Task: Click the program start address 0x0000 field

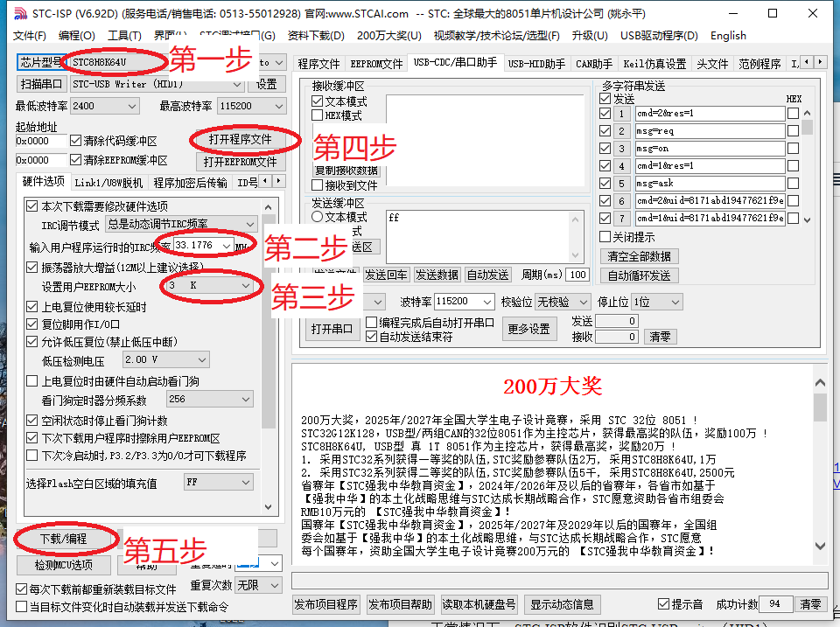Action: [x=41, y=141]
